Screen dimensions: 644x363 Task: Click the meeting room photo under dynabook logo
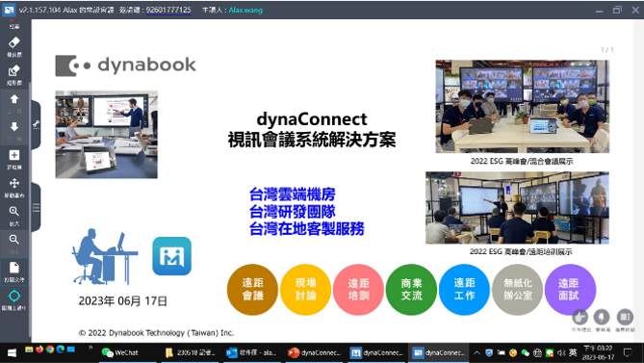point(107,135)
